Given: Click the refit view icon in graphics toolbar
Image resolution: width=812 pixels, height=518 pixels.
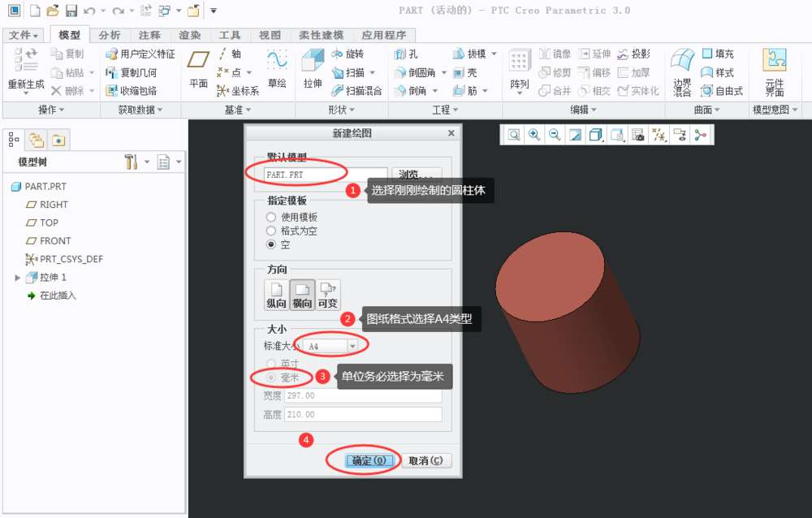Looking at the screenshot, I should click(514, 136).
